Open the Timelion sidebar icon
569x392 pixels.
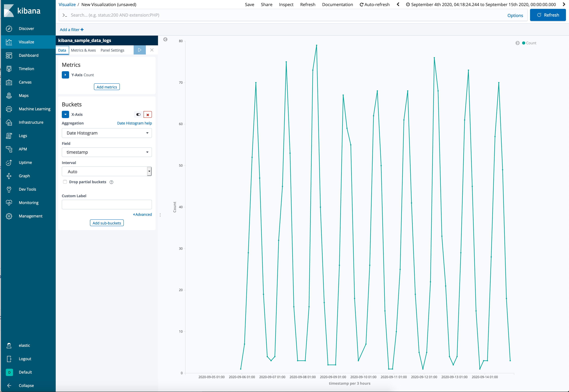(9, 69)
